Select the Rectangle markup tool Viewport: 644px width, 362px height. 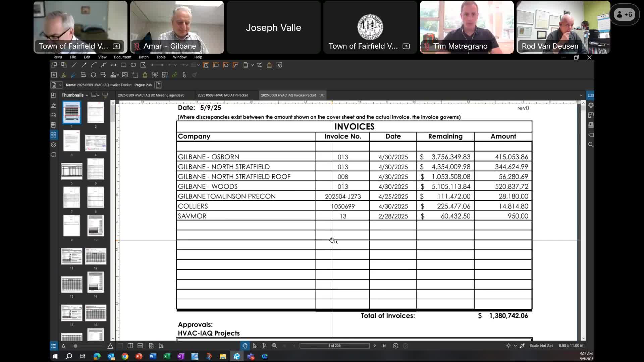coord(123,65)
